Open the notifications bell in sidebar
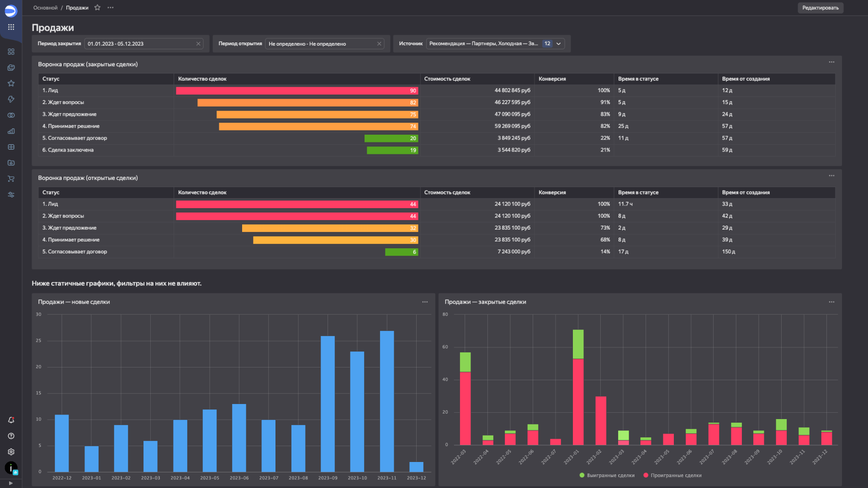This screenshot has height=488, width=868. tap(11, 420)
